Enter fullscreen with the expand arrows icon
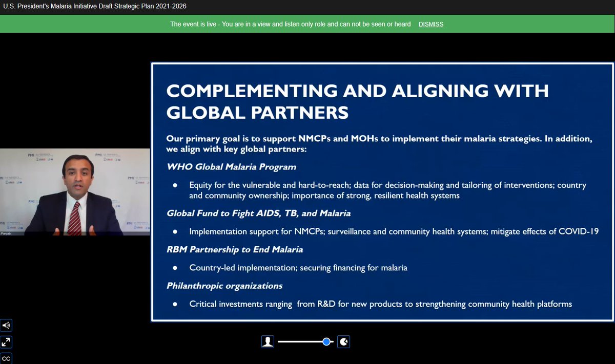Screen dimensions: 615x364 (x=6, y=342)
